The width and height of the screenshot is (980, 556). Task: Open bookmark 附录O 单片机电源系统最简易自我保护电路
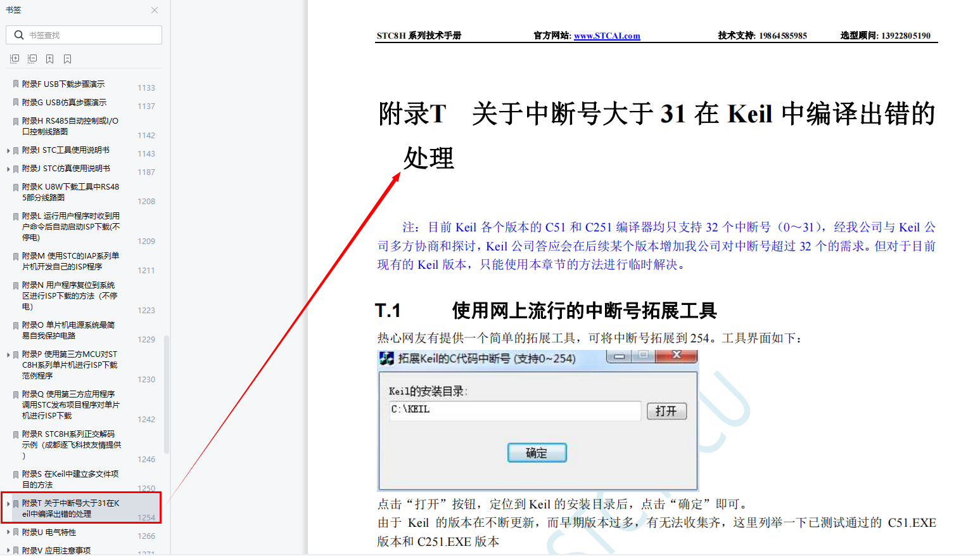(68, 330)
